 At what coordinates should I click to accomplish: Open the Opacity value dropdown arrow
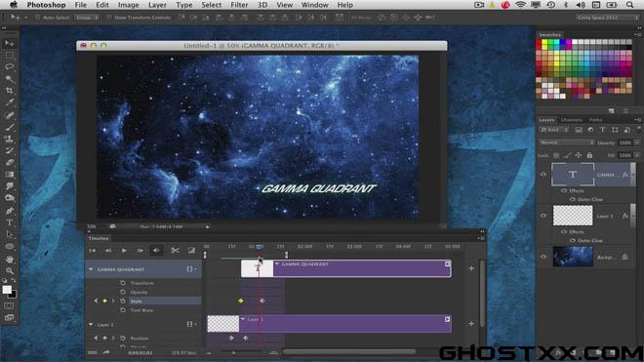pos(636,142)
